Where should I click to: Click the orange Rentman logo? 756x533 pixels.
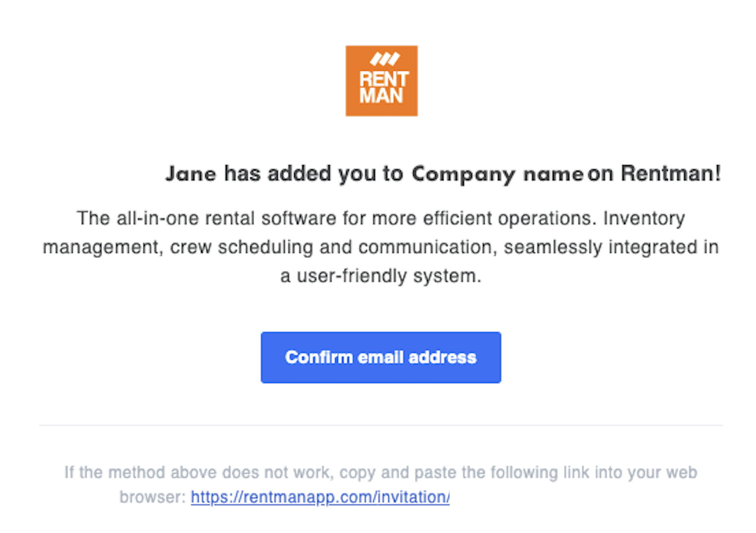[x=381, y=81]
